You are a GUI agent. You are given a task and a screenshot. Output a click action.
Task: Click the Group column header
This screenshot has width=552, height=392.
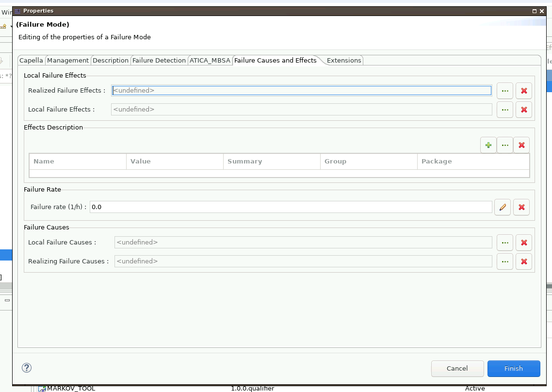tap(369, 161)
